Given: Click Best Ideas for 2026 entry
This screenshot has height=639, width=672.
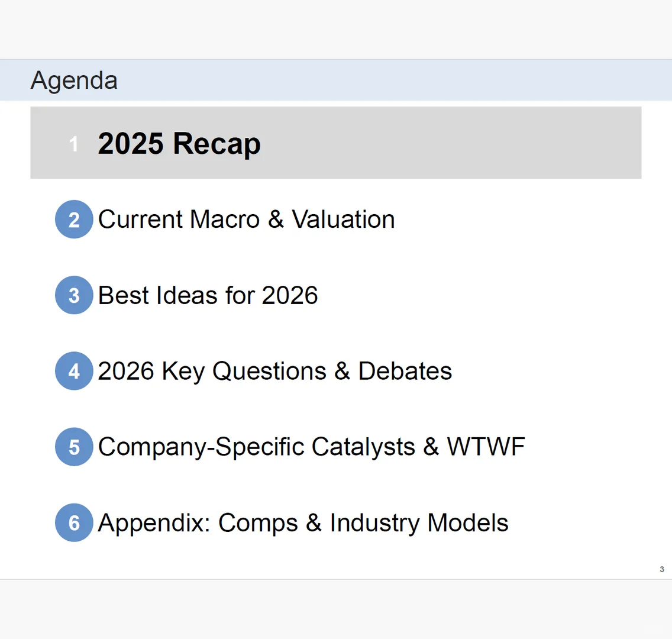Looking at the screenshot, I should [x=208, y=295].
